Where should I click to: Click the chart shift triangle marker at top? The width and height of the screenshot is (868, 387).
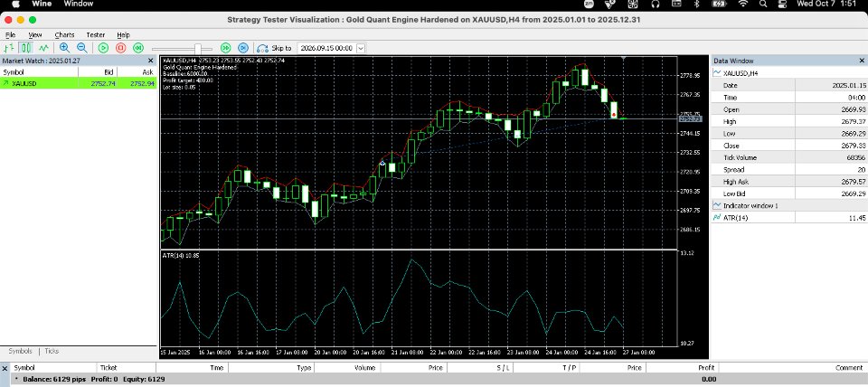pyautogui.click(x=624, y=58)
